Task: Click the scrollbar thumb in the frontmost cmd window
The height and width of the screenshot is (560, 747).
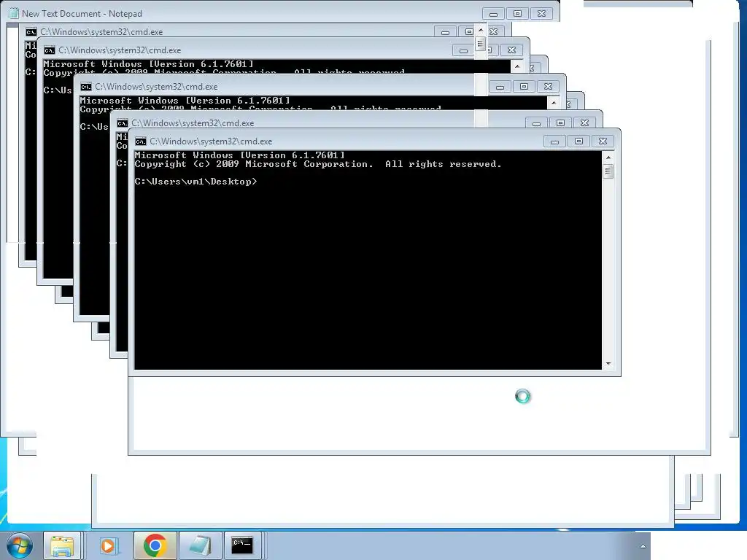Action: click(x=608, y=171)
